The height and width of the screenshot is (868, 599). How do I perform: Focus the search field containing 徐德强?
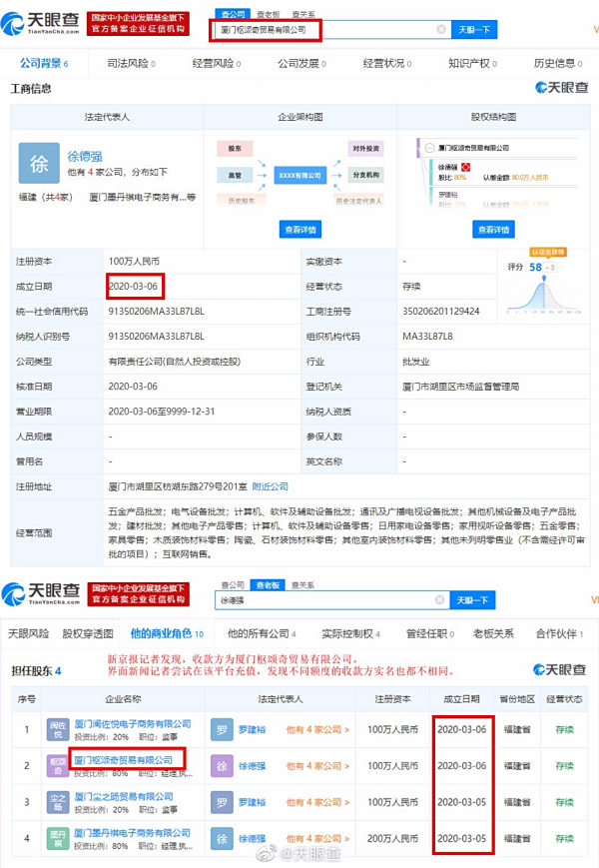(331, 600)
